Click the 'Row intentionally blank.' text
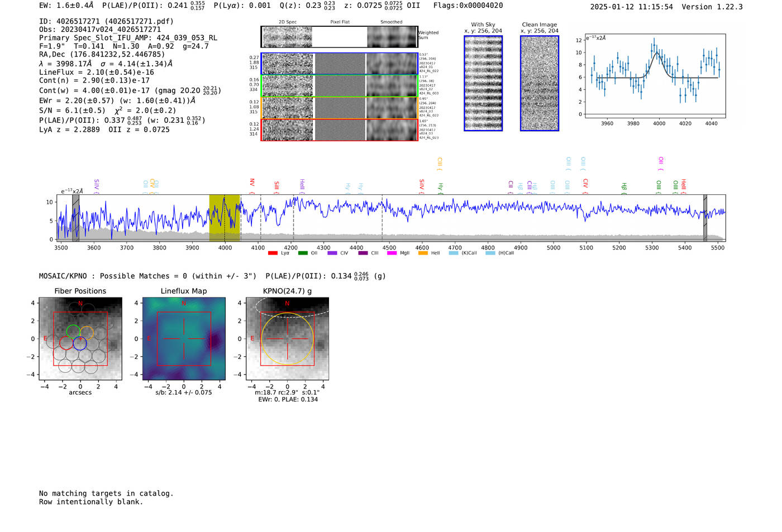The height and width of the screenshot is (532, 782). click(91, 502)
